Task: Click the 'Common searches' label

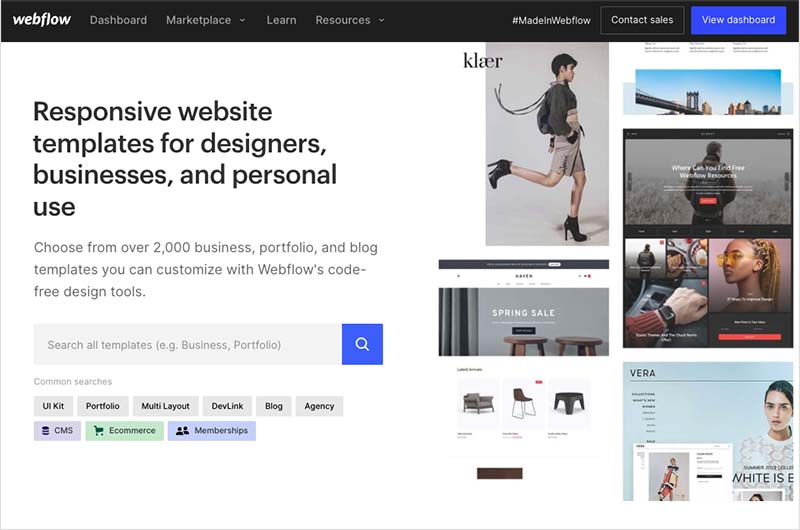Action: [x=73, y=382]
